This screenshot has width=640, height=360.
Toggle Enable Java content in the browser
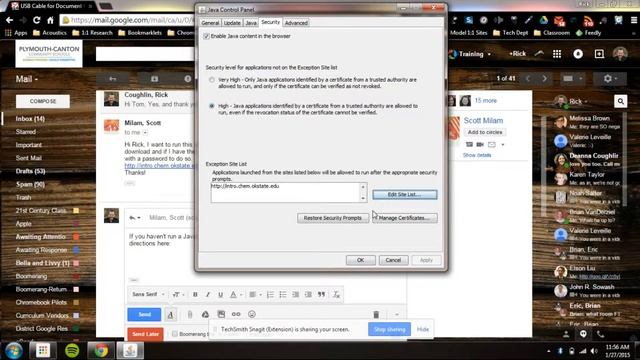click(x=207, y=36)
